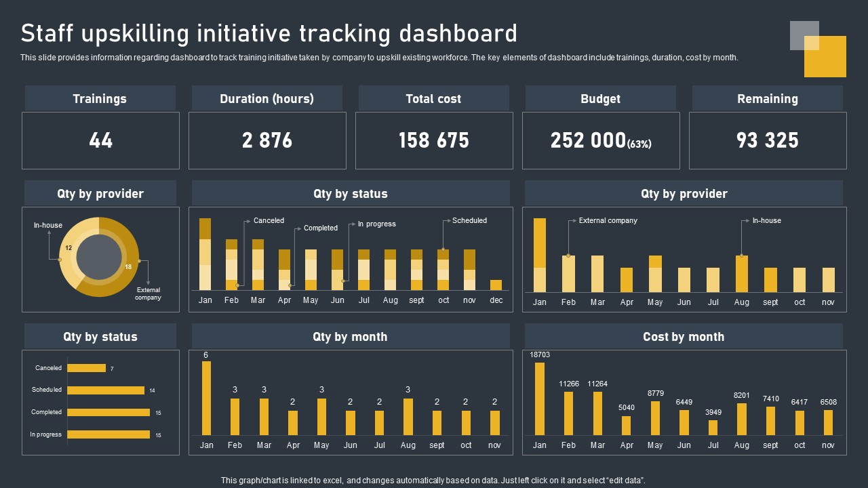Select the Remaining value 93 325

click(x=768, y=140)
